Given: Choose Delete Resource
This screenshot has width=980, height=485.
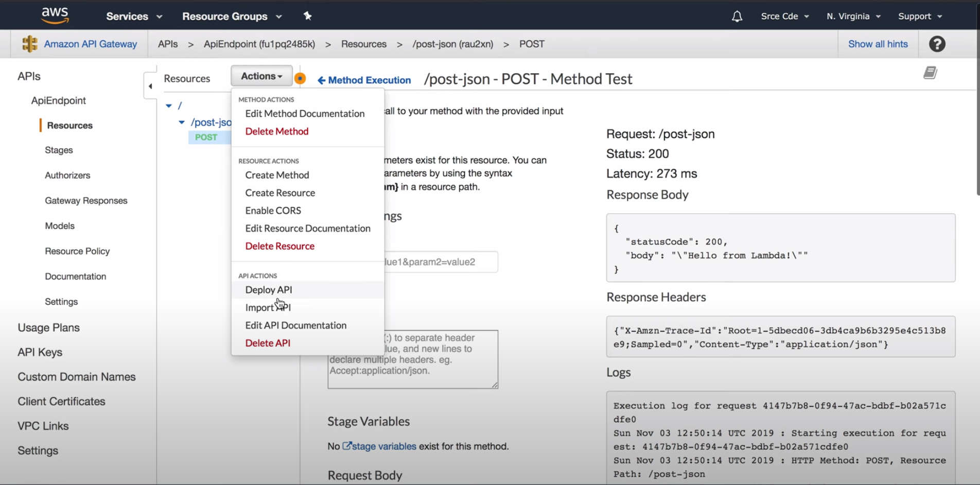Looking at the screenshot, I should [x=279, y=246].
